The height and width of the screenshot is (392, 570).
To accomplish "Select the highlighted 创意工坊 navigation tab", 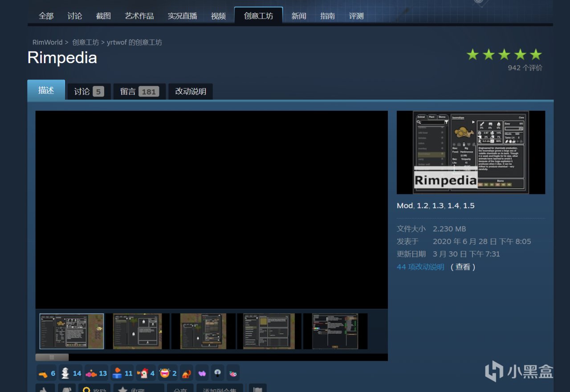I will coord(258,16).
